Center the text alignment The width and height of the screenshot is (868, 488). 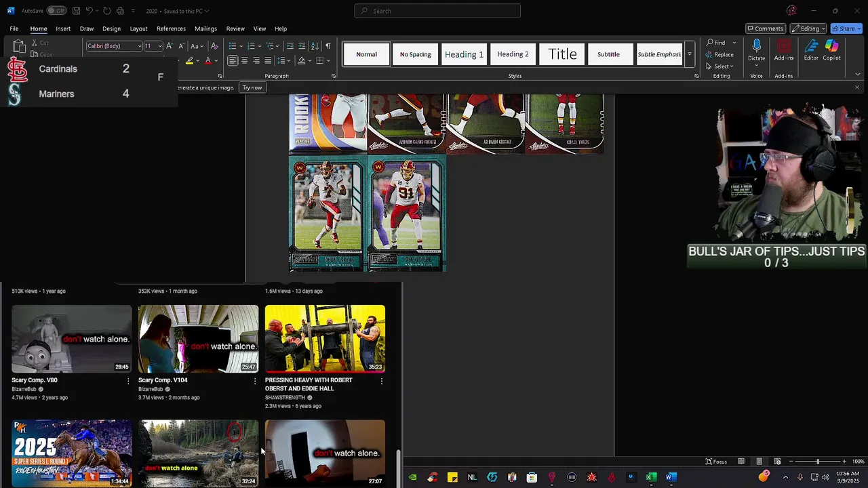coord(244,60)
